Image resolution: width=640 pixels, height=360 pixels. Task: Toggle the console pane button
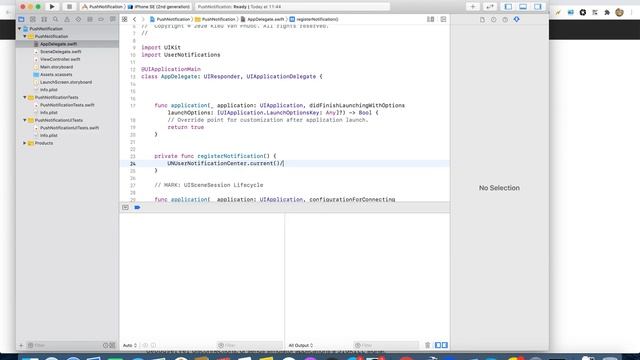(444, 345)
